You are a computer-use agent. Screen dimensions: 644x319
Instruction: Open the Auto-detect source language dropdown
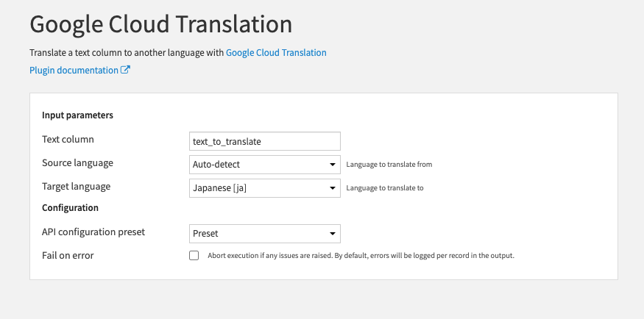(x=265, y=165)
